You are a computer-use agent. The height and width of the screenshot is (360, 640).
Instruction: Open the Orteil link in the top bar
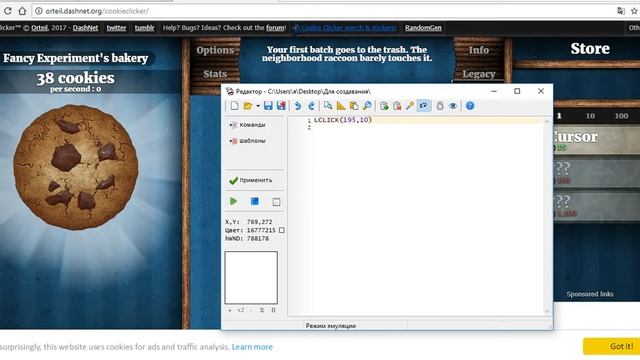point(39,28)
